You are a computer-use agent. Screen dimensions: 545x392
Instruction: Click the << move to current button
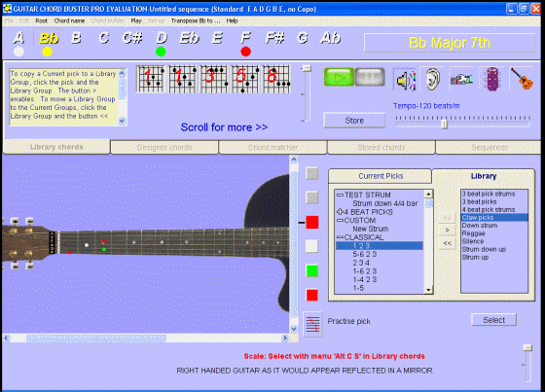[447, 243]
